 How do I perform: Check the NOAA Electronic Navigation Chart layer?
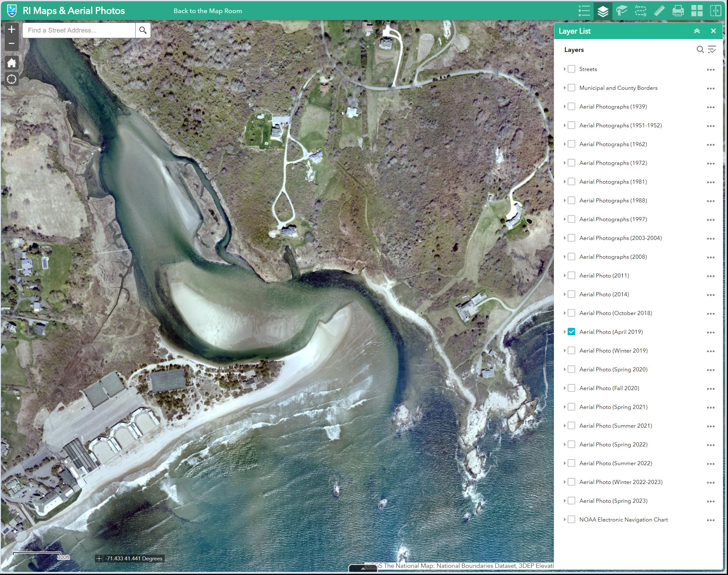tap(571, 519)
